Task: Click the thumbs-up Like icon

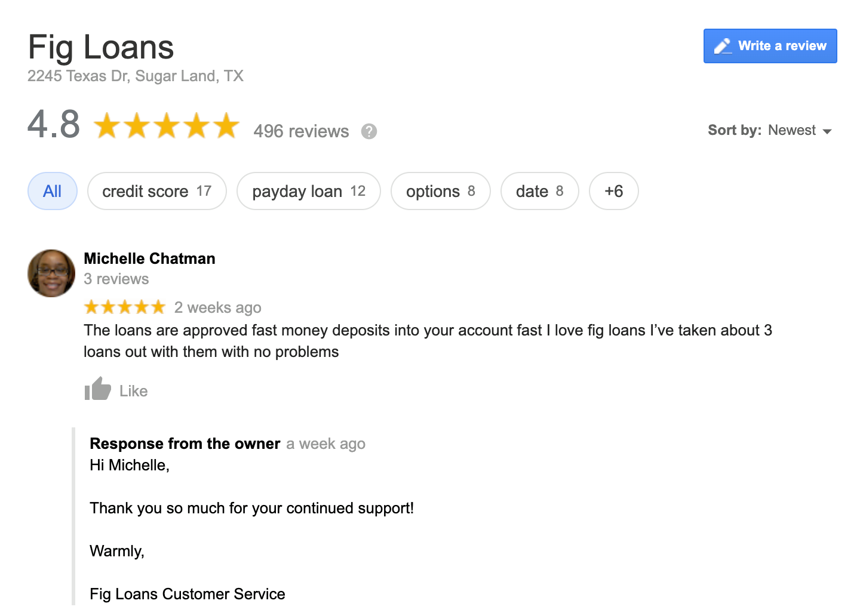Action: click(x=97, y=389)
